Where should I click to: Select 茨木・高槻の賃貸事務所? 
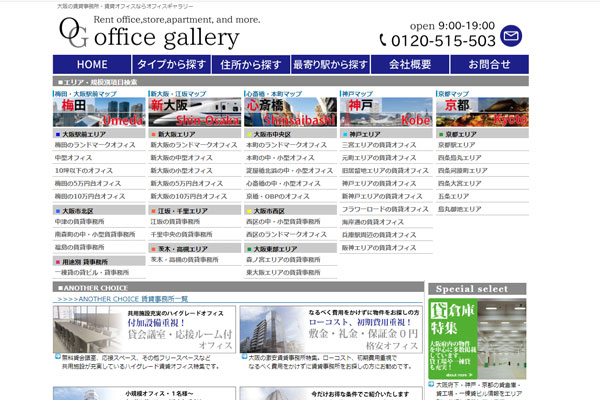[184, 260]
